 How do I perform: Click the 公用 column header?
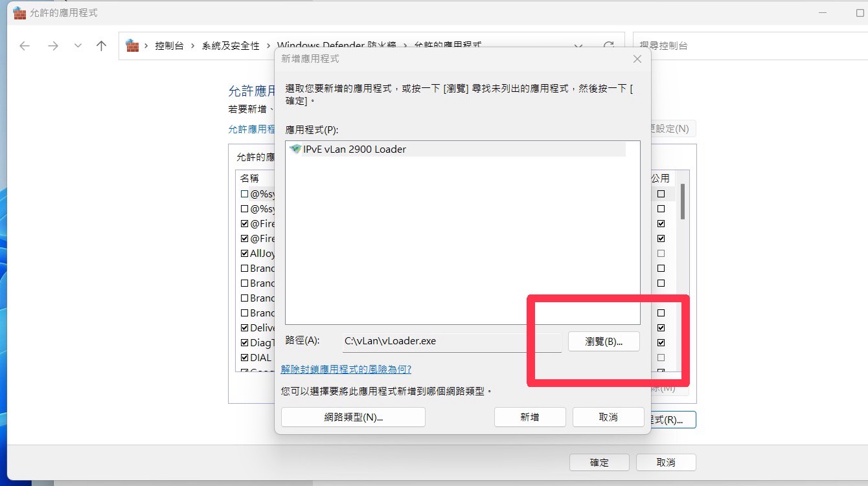click(x=660, y=178)
